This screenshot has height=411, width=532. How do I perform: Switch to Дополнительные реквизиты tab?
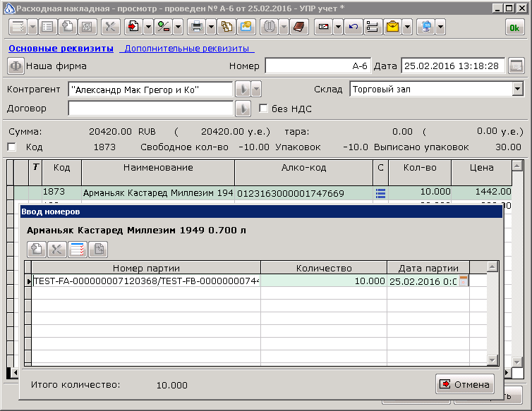click(187, 49)
